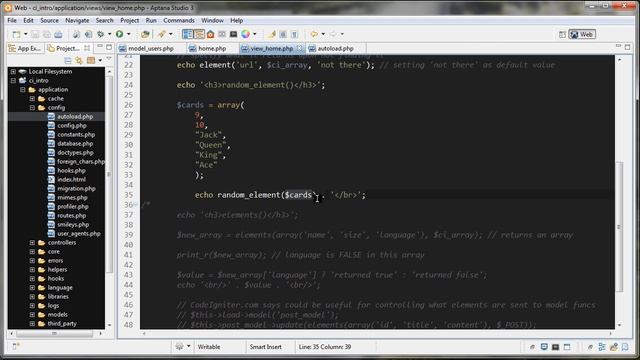Minimize the Project Explorer panel
The image size is (640, 360).
point(100,47)
